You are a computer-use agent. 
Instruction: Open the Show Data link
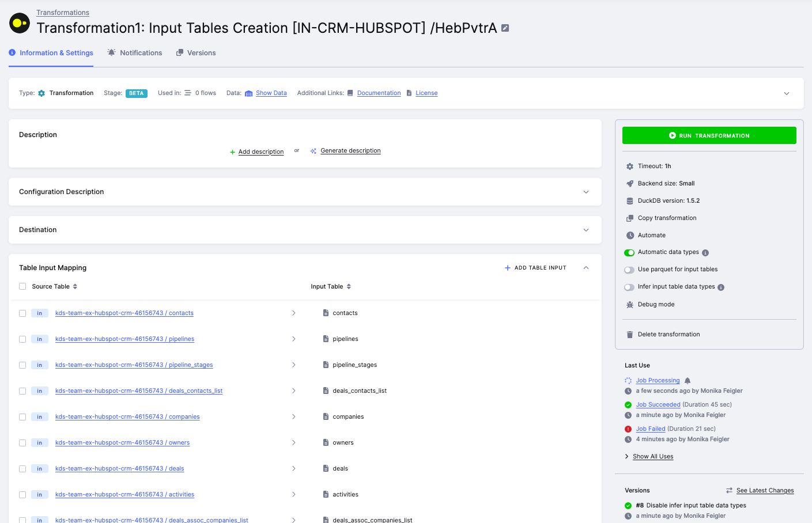point(271,93)
